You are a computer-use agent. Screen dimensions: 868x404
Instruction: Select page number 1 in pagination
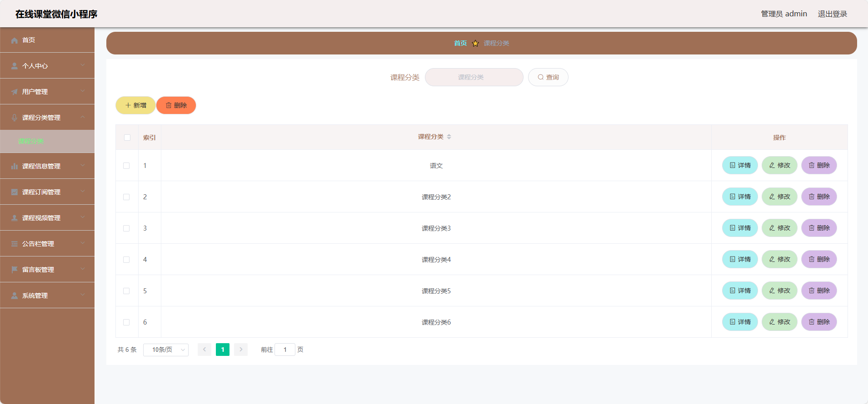pos(223,350)
